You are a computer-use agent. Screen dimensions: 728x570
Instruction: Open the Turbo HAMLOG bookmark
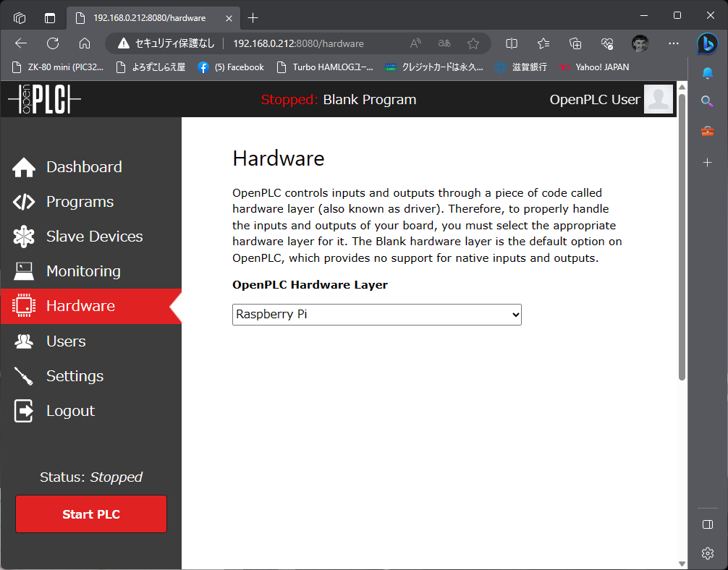[x=324, y=67]
